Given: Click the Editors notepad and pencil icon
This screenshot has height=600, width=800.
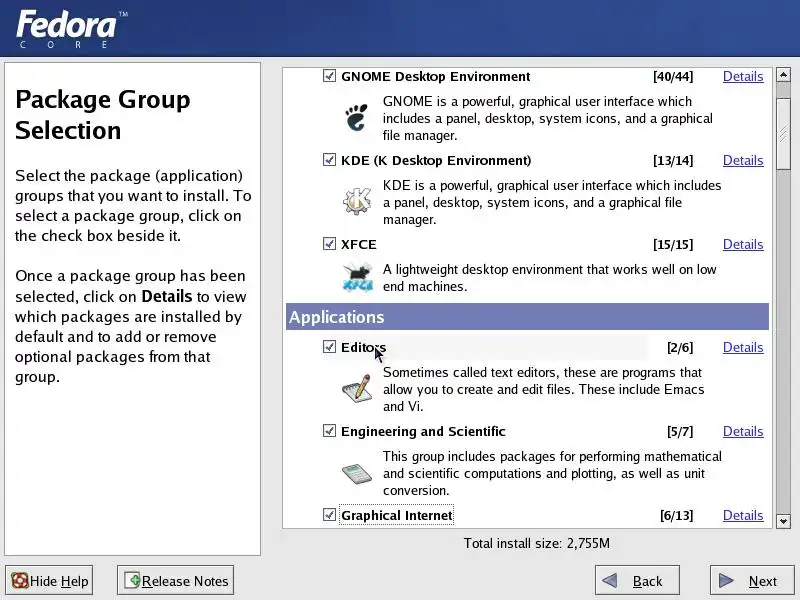Looking at the screenshot, I should (357, 388).
